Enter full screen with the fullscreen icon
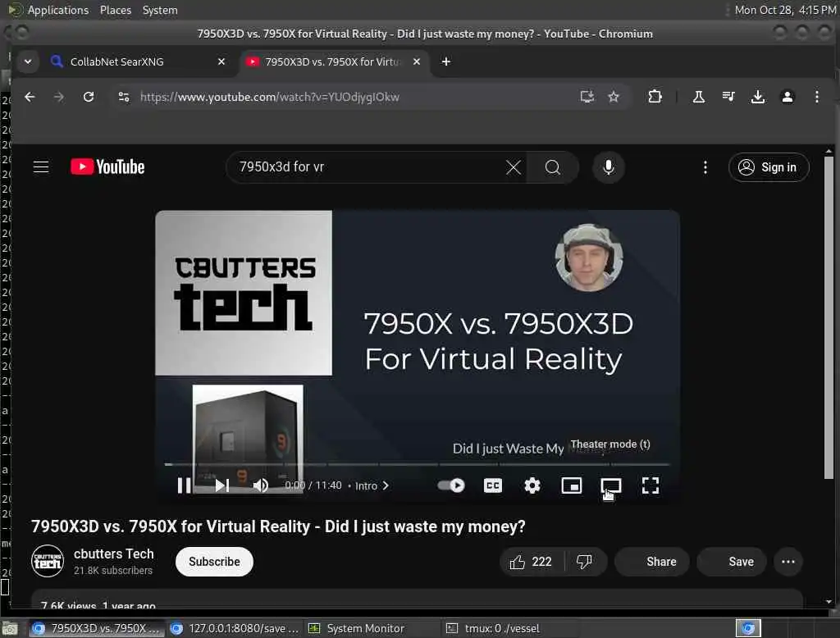 point(650,485)
